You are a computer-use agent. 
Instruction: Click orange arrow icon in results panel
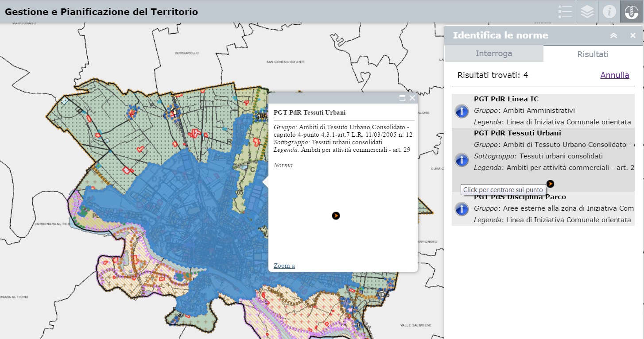(x=550, y=184)
